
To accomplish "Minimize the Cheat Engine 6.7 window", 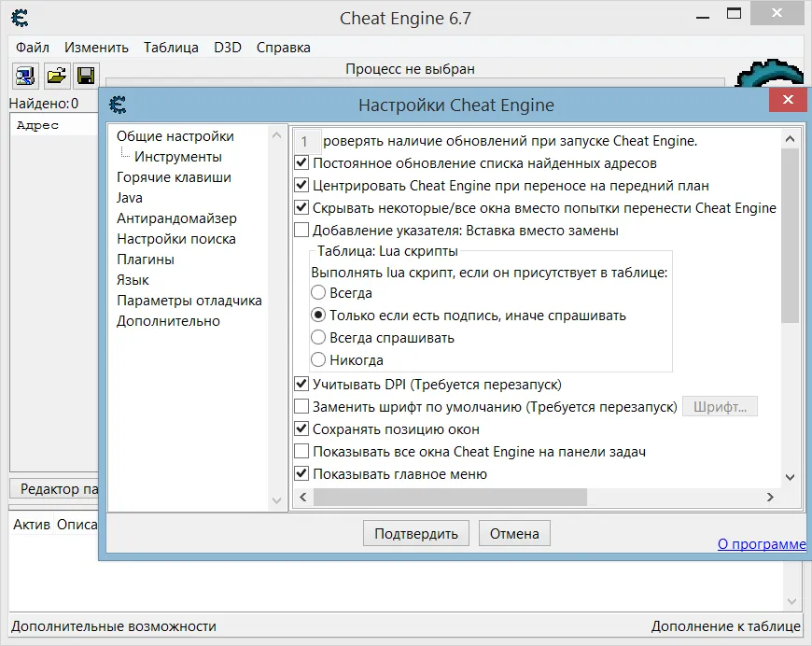I will pos(703,17).
